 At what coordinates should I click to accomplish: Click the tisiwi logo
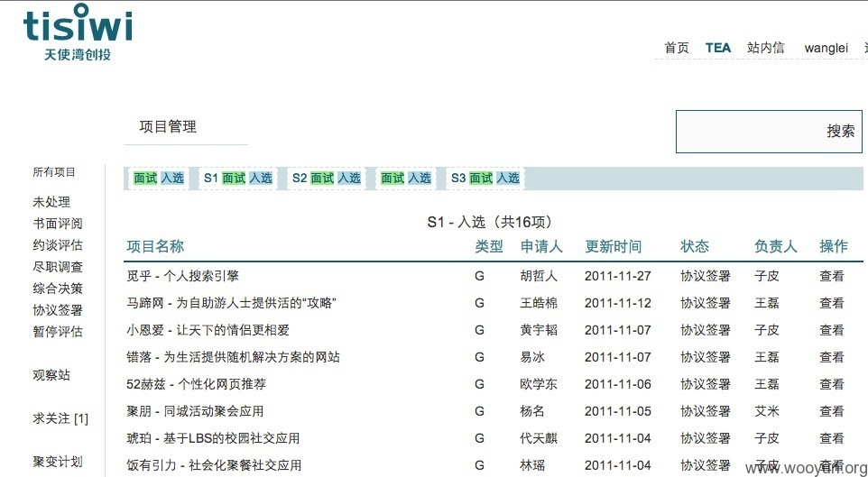coord(78,32)
